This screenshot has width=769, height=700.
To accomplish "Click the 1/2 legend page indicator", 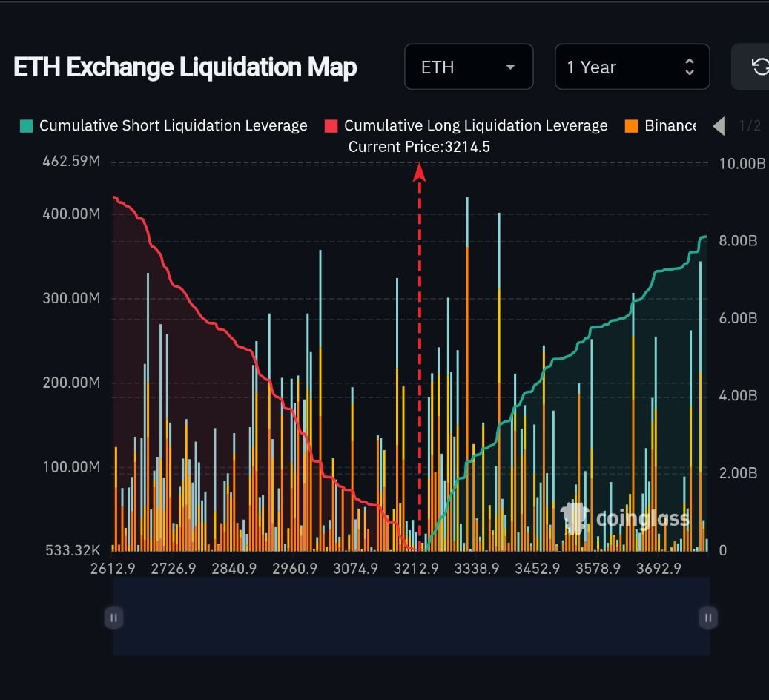I will point(750,126).
